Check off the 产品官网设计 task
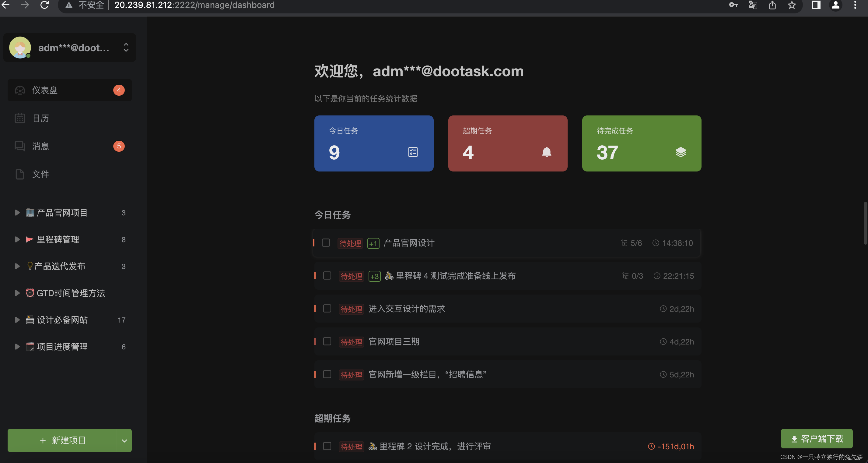 point(326,243)
